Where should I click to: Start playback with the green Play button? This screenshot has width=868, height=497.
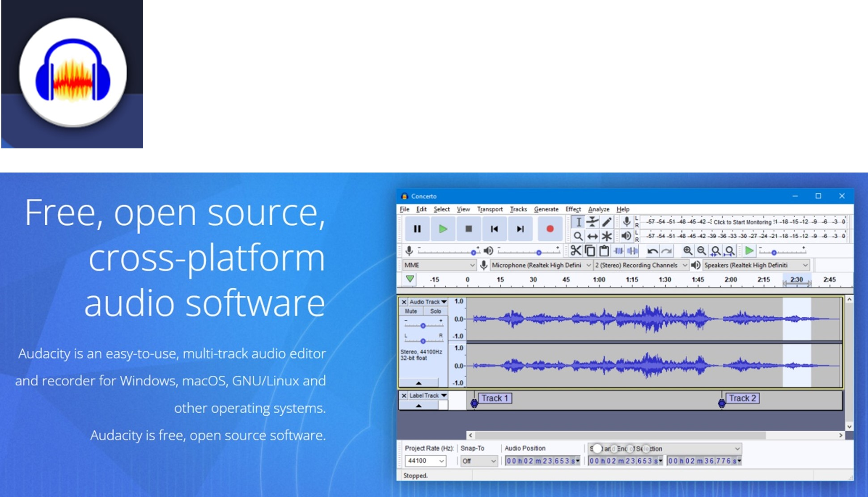(x=443, y=229)
